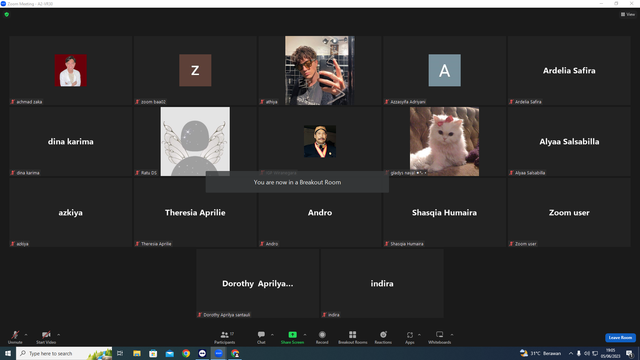Open the Chat panel
The image size is (640, 360).
[261, 337]
